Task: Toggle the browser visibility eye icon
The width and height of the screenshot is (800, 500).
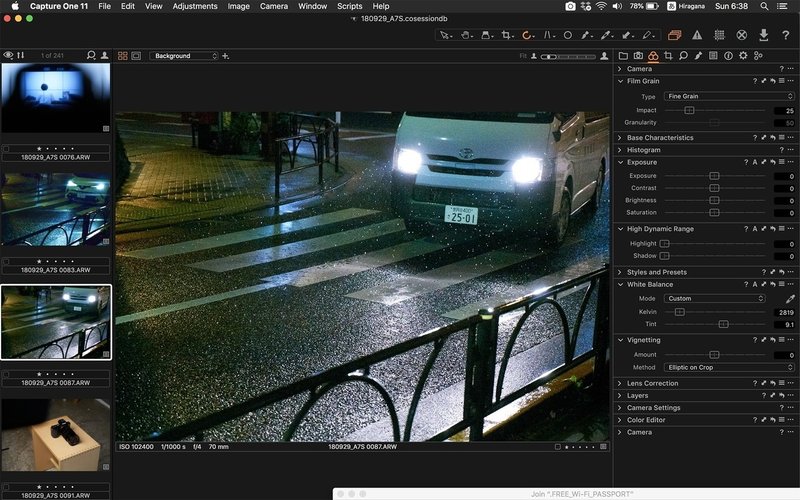Action: pyautogui.click(x=8, y=55)
